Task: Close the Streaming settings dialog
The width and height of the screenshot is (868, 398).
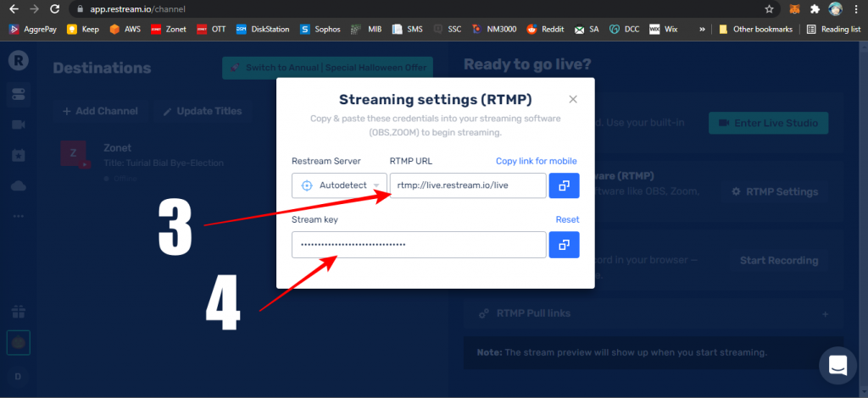Action: coord(573,99)
